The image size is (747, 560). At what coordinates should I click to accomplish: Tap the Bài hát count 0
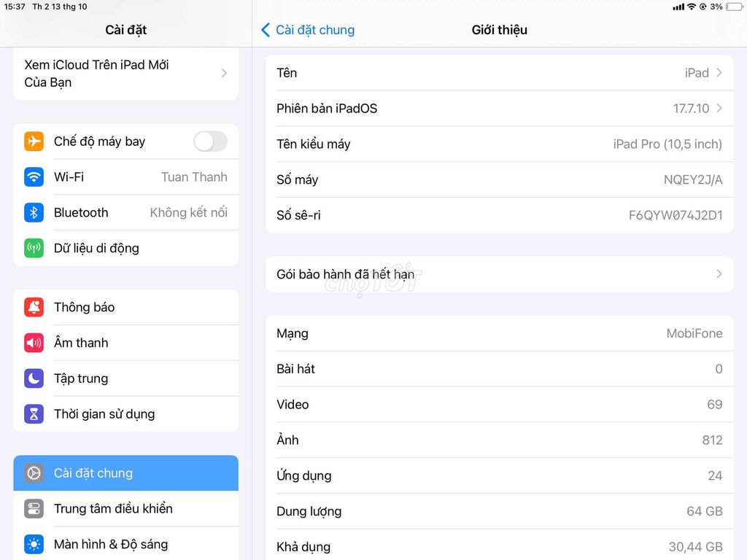(x=719, y=369)
